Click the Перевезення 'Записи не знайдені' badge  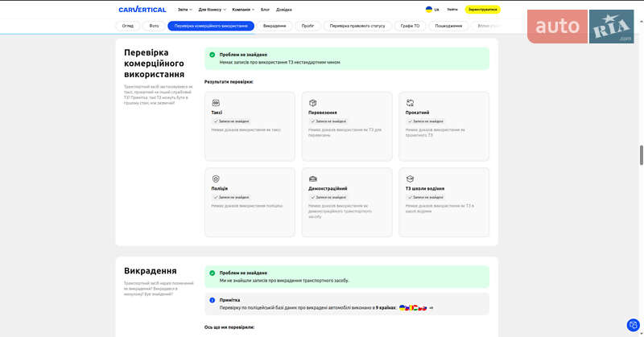click(x=328, y=121)
